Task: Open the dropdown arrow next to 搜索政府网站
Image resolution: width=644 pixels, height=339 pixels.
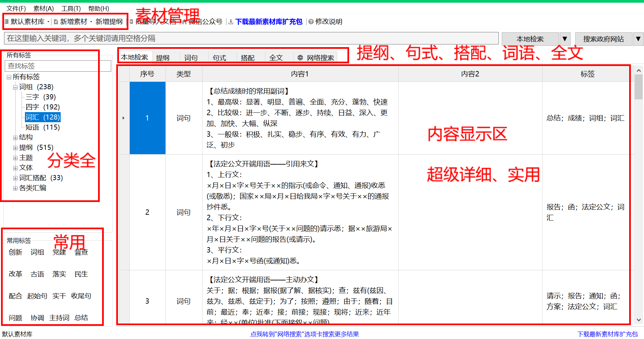Action: click(638, 39)
